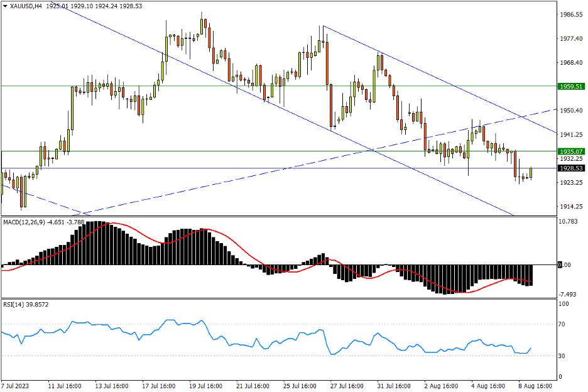Click the green 1935.07 price tag
This screenshot has height=392, width=588.
point(570,151)
